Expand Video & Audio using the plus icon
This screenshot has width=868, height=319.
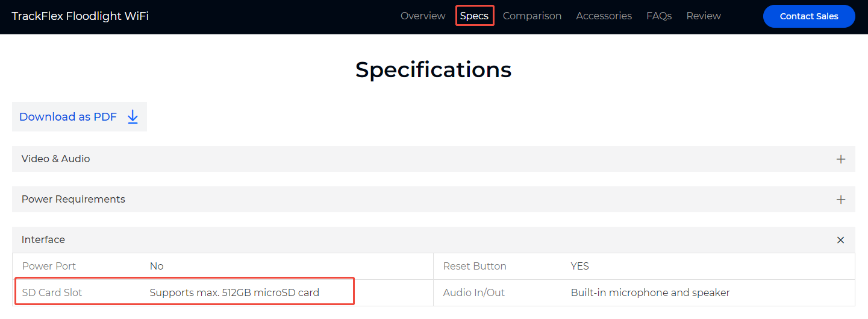coord(841,159)
